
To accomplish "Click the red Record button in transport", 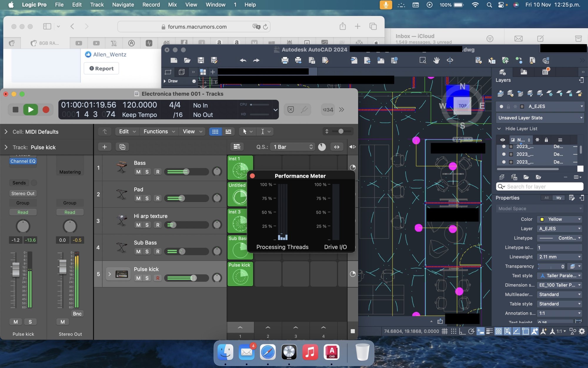I will tap(46, 110).
